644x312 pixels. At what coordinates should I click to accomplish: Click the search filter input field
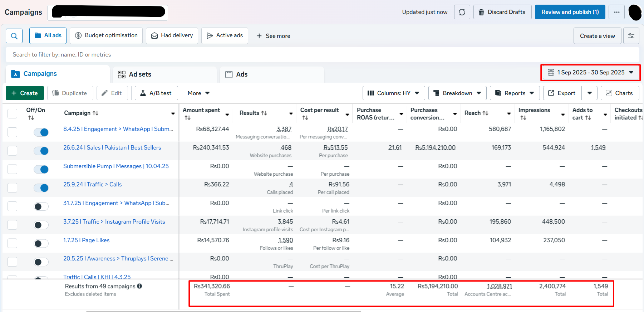[x=322, y=55]
